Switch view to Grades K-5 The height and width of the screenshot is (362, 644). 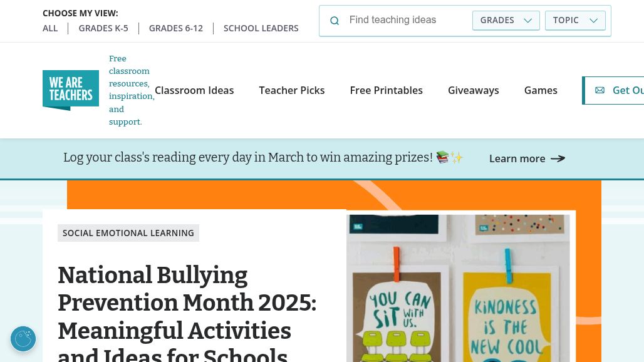[x=103, y=28]
